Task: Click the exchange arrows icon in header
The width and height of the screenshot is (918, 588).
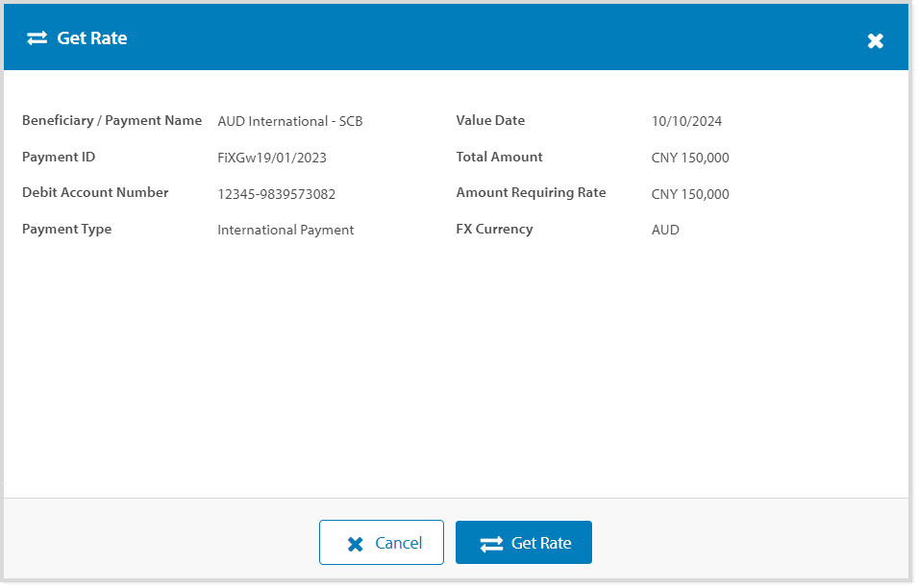Action: point(37,38)
